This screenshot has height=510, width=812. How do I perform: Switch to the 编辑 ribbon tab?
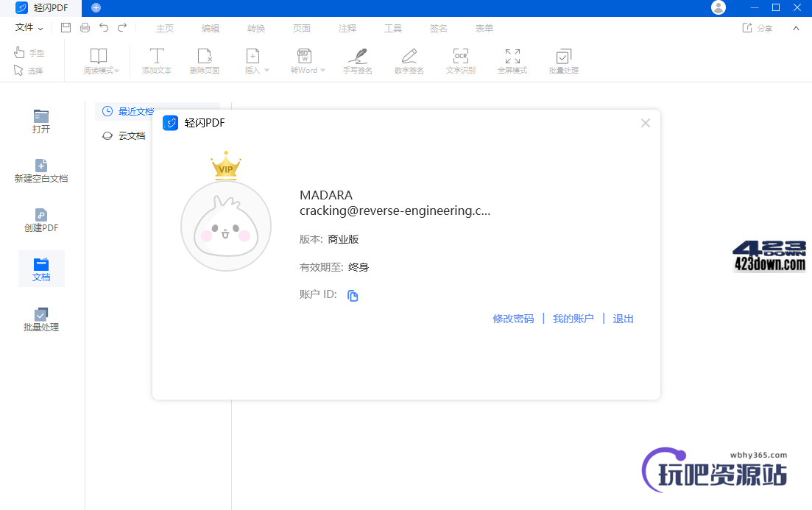211,29
